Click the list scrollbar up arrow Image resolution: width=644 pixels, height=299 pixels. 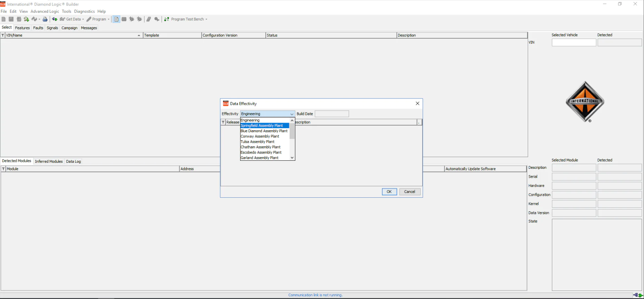click(x=292, y=121)
